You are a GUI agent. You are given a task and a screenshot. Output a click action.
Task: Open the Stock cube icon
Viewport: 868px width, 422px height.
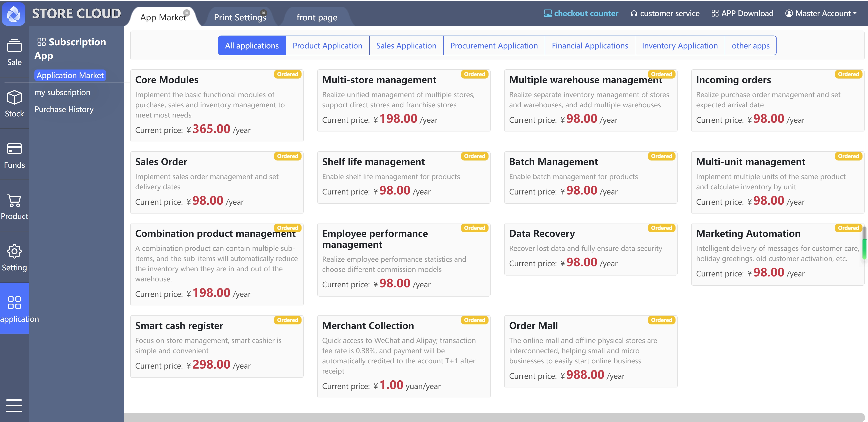pyautogui.click(x=14, y=98)
